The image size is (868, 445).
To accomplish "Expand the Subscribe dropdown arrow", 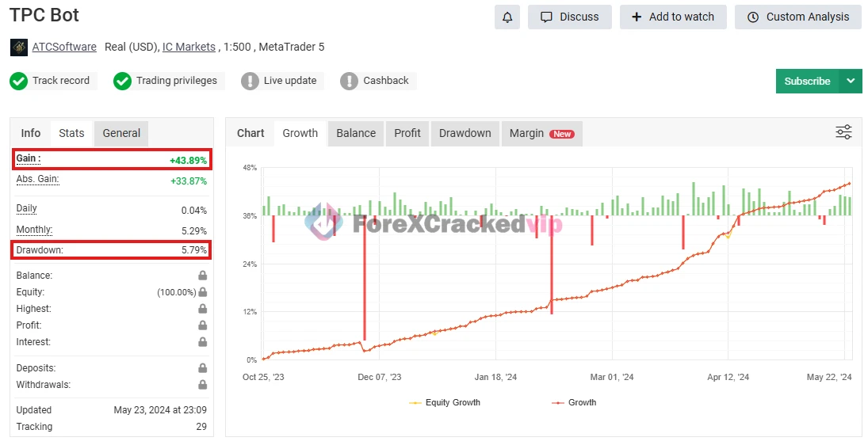I will point(851,82).
